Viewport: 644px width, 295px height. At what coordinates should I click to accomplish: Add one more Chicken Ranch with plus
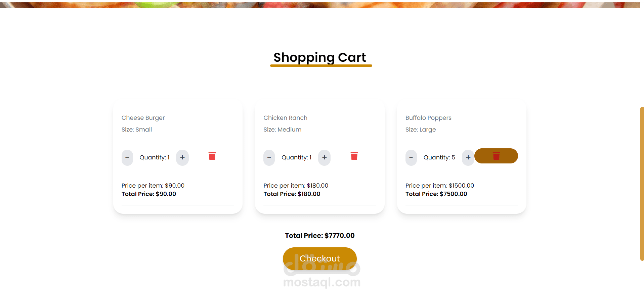point(324,157)
